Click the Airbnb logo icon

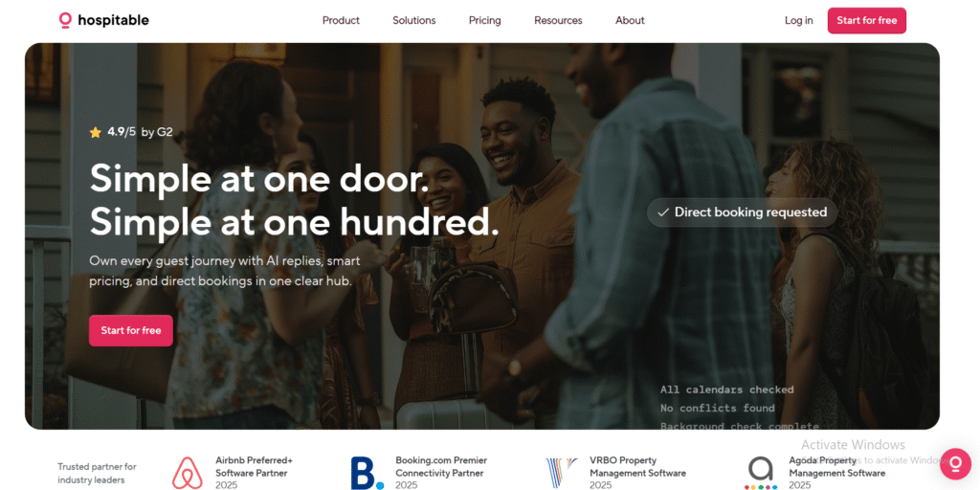[x=188, y=473]
